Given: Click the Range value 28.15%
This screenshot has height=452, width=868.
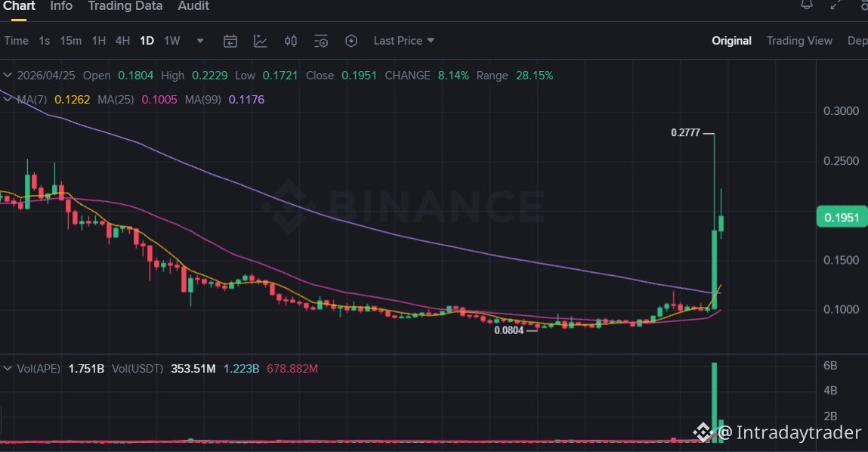Looking at the screenshot, I should [x=534, y=76].
